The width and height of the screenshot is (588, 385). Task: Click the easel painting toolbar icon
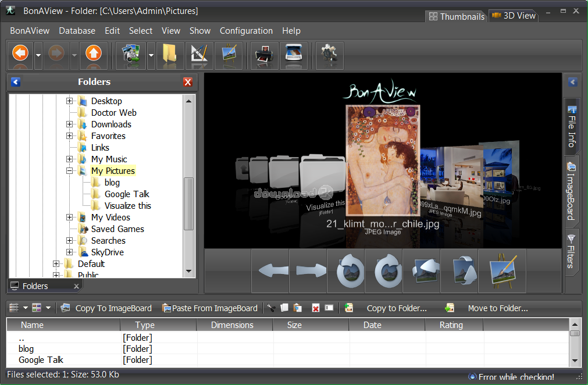click(x=229, y=55)
